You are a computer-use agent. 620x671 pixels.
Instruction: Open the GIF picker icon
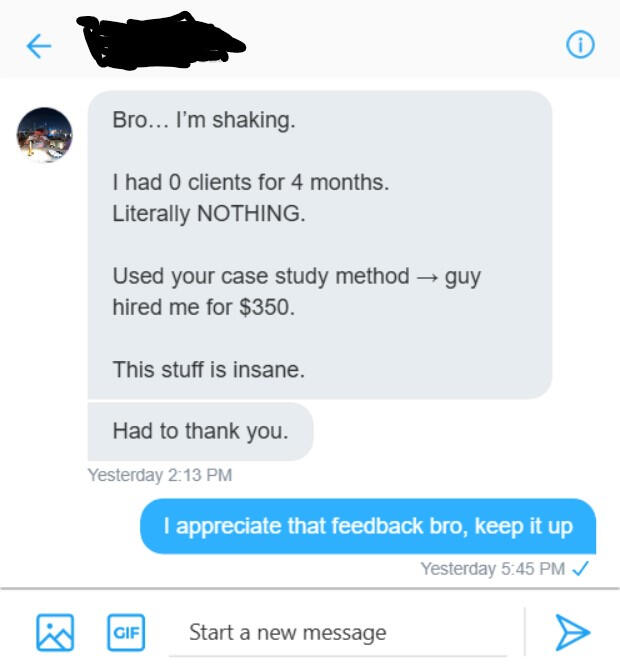pyautogui.click(x=126, y=632)
